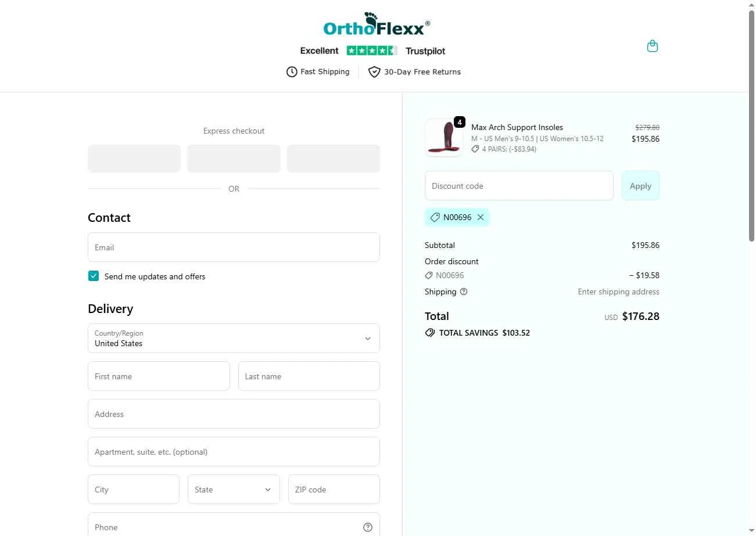Click the Max Arch Support Insoles title
Screen dimensions: 756x536
pyautogui.click(x=517, y=127)
